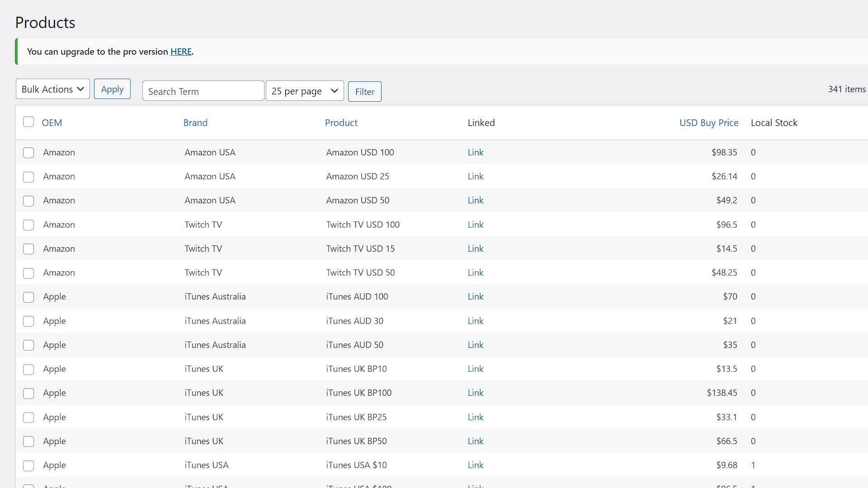Tick checkbox for iTunes UK BP25
Screen dimensions: 868x488
click(28, 418)
